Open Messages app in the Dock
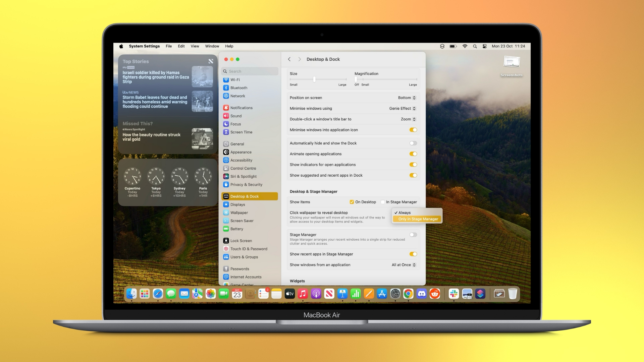 (x=171, y=294)
